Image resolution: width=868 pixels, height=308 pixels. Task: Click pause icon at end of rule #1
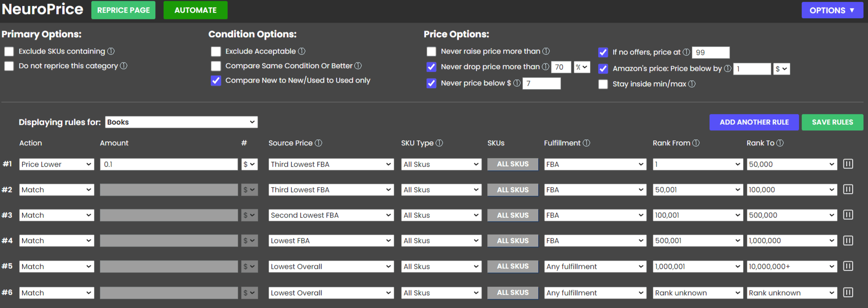(x=848, y=164)
